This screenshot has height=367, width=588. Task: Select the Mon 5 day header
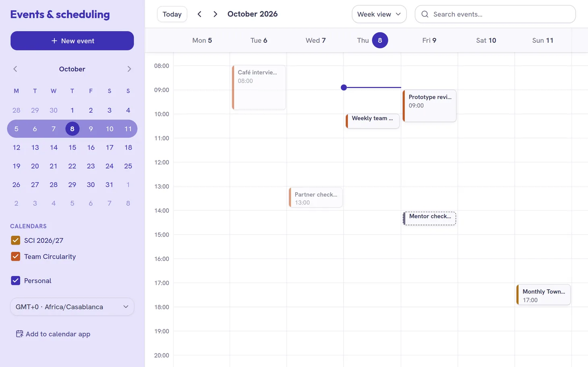click(202, 40)
